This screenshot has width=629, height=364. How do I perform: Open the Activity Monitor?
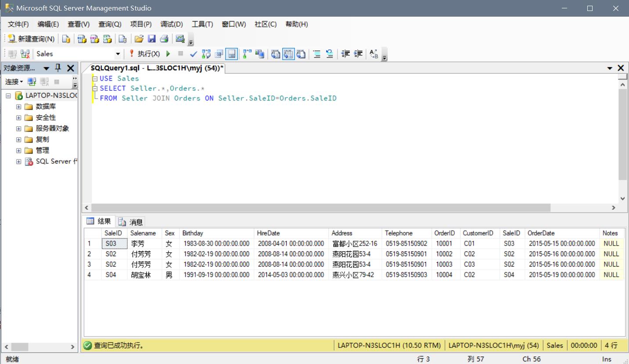180,39
